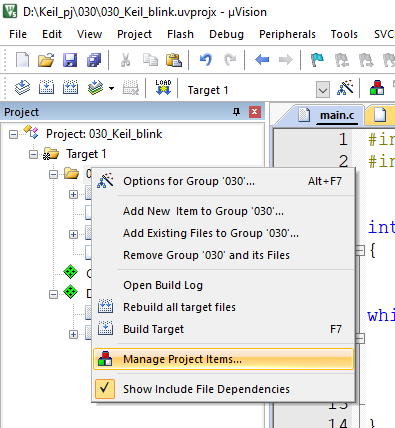
Task: Switch to the main.c editor tab
Action: (x=337, y=115)
